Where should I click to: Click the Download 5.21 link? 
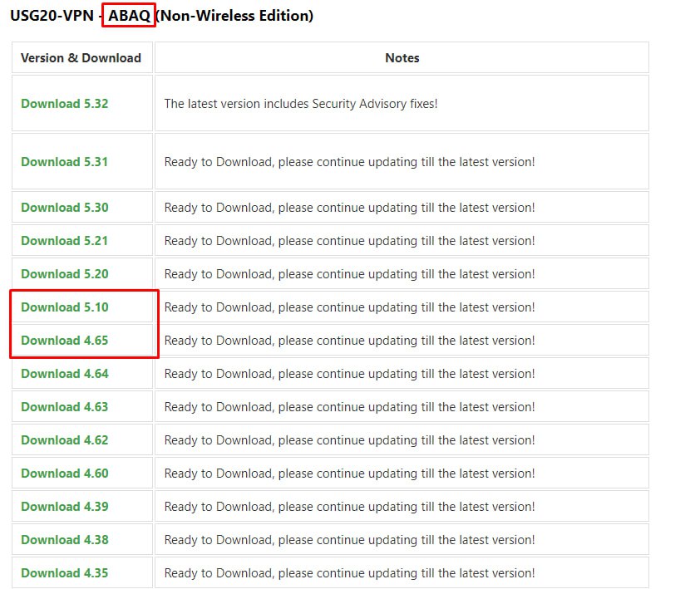click(x=65, y=241)
